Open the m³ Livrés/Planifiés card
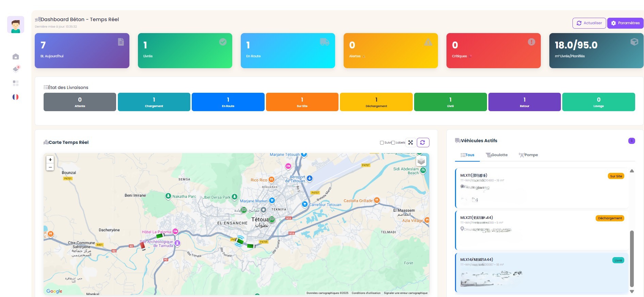The width and height of the screenshot is (644, 297). (x=596, y=50)
